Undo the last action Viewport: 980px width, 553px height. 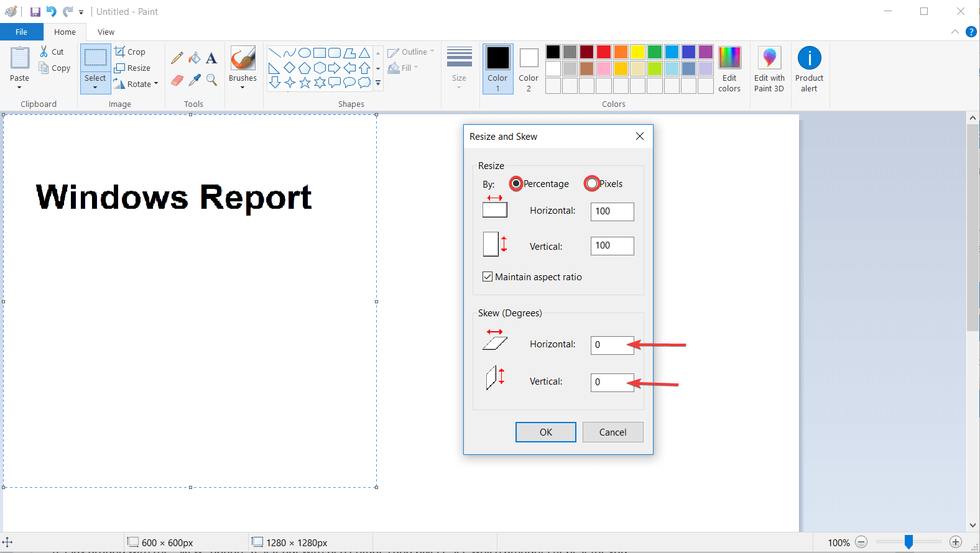coord(51,12)
